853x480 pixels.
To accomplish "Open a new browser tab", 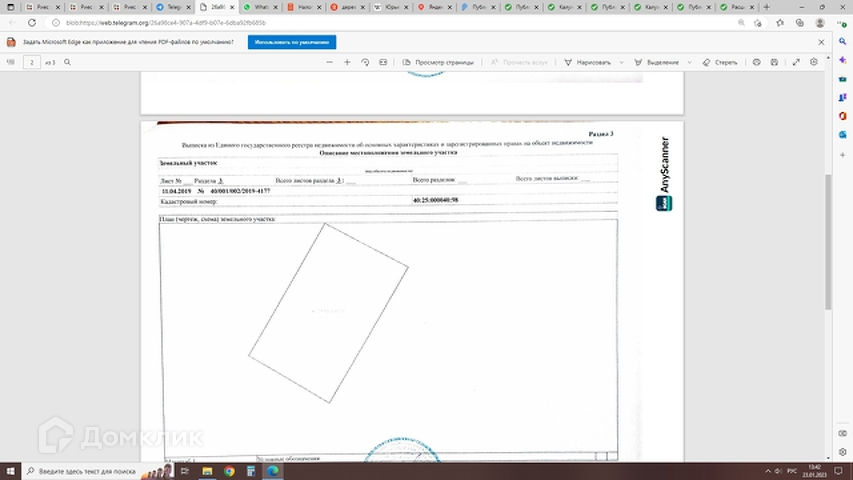I will (767, 7).
